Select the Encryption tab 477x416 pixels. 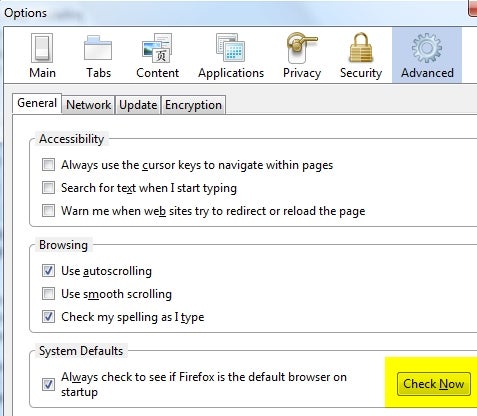[x=193, y=105]
